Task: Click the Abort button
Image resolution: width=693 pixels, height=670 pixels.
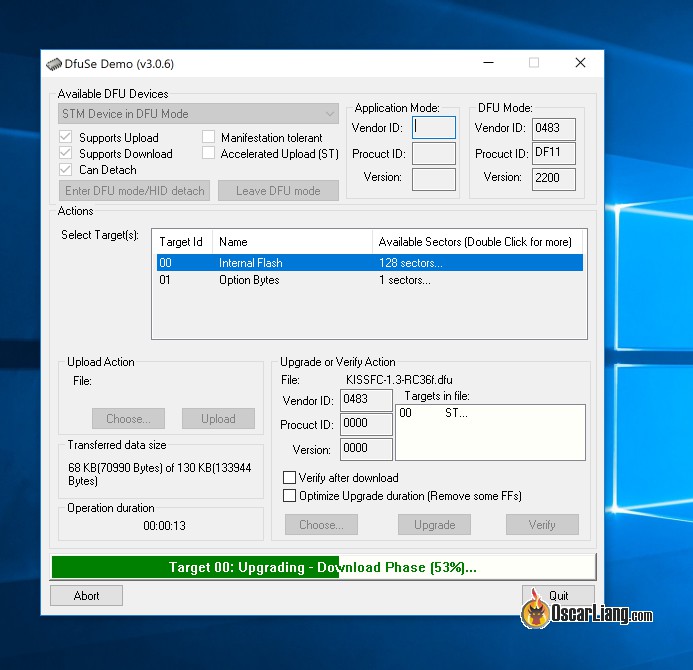Action: click(87, 596)
